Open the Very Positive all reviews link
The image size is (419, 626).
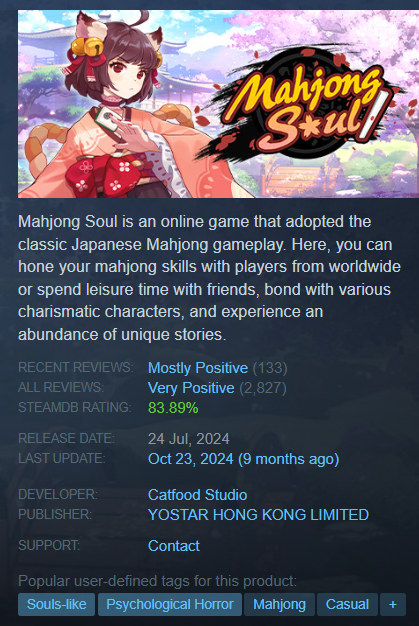click(x=191, y=388)
